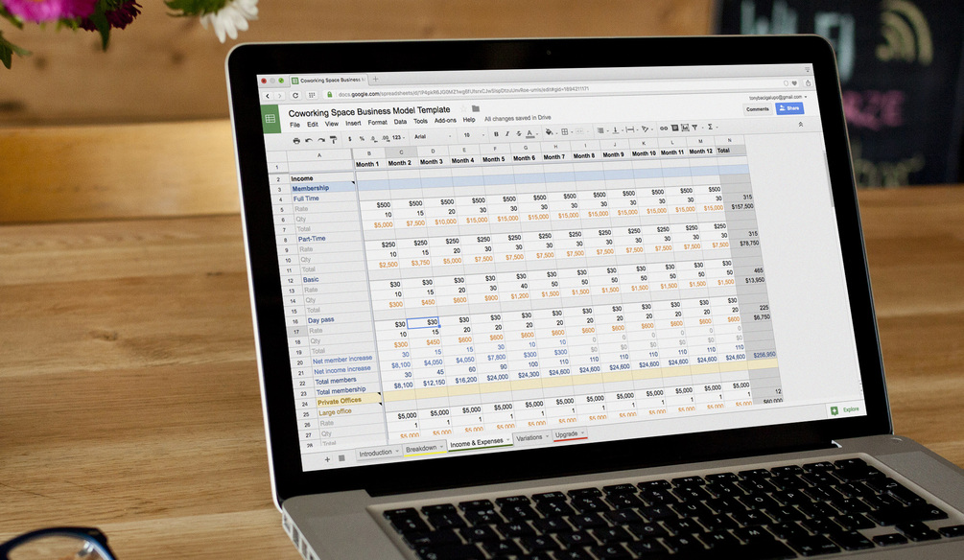964x560 pixels.
Task: Open the functions sigma icon
Action: [x=710, y=127]
